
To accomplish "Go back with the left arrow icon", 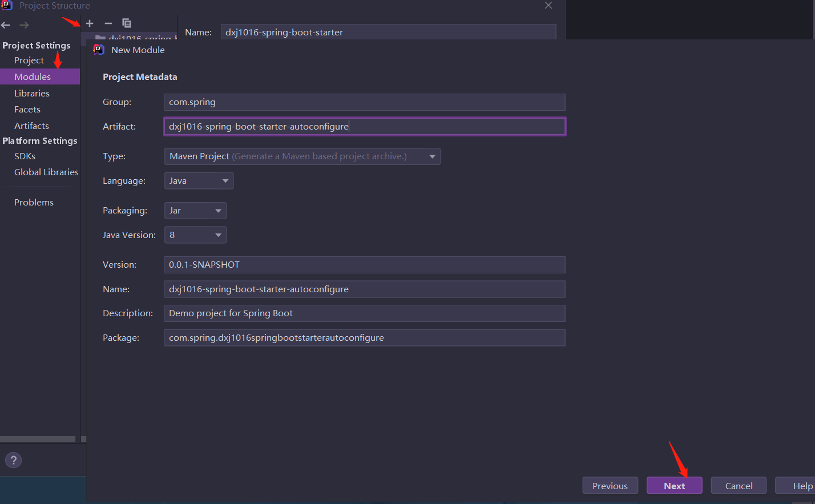I will pyautogui.click(x=6, y=25).
